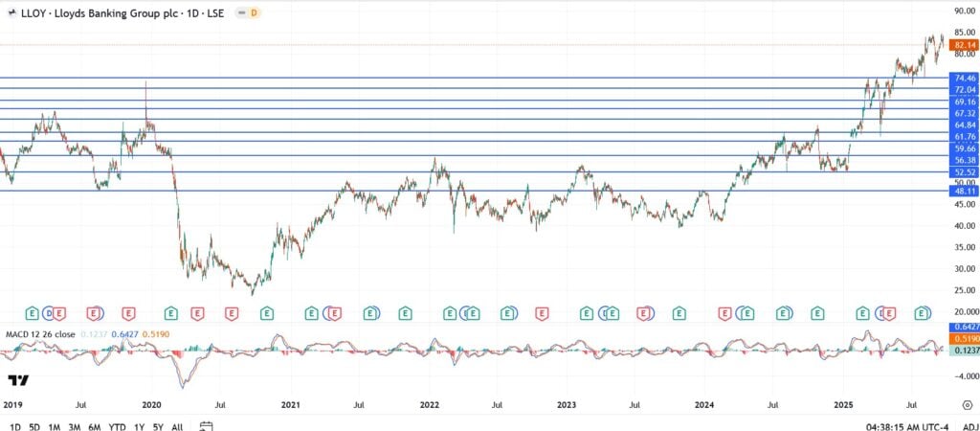Image resolution: width=980 pixels, height=431 pixels.
Task: Open the go-to-date calendar icon
Action: point(207,426)
